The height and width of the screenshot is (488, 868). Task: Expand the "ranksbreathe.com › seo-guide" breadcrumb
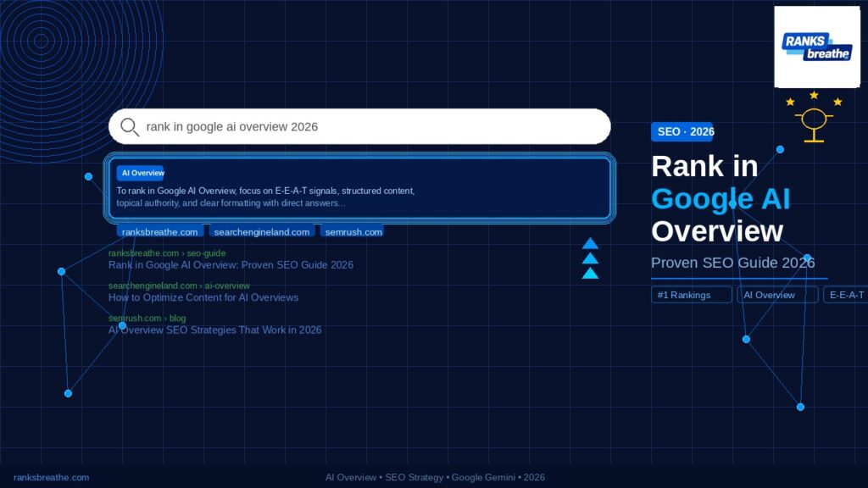click(167, 252)
